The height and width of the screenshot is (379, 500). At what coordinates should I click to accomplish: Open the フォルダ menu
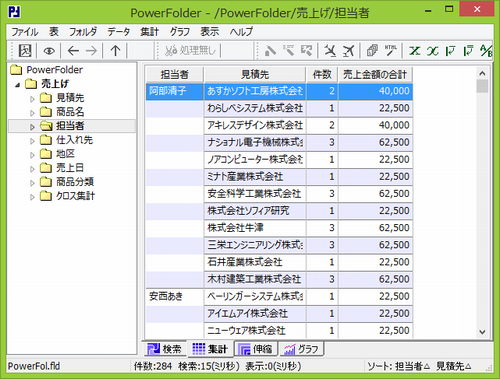(83, 32)
